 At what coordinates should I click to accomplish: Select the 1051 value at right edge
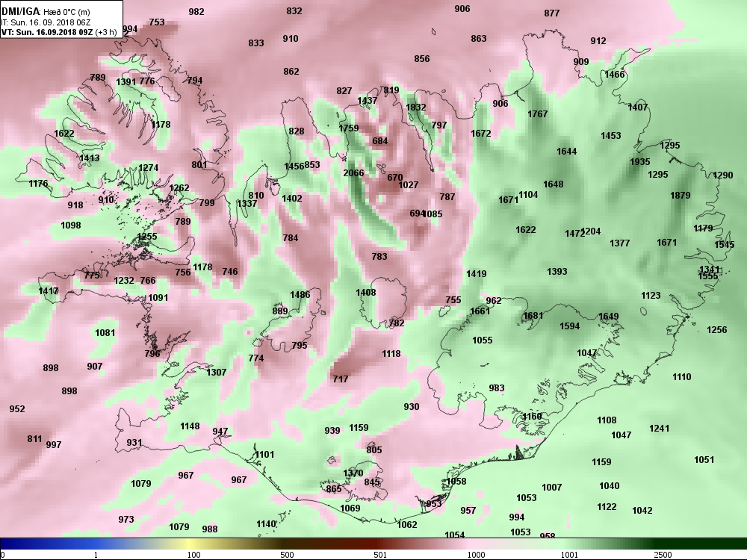pos(704,459)
